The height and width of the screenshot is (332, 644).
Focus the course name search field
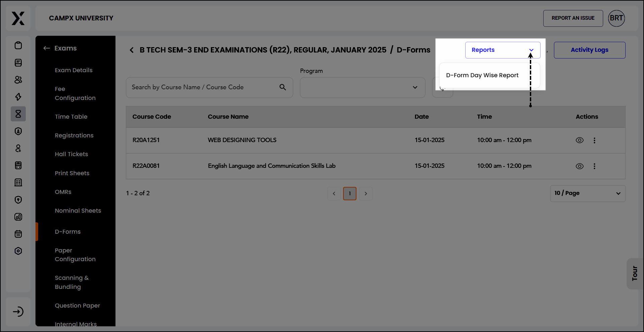pos(210,88)
